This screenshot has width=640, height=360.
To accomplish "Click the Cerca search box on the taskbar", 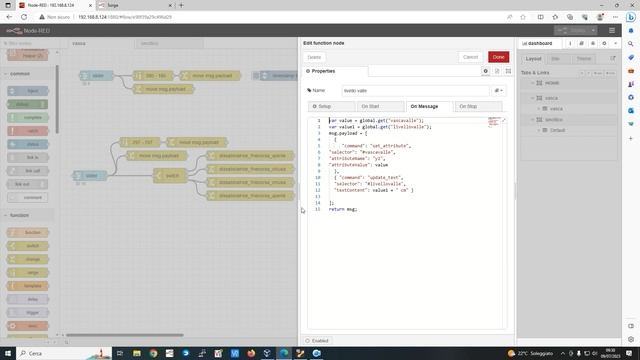I will (64, 353).
